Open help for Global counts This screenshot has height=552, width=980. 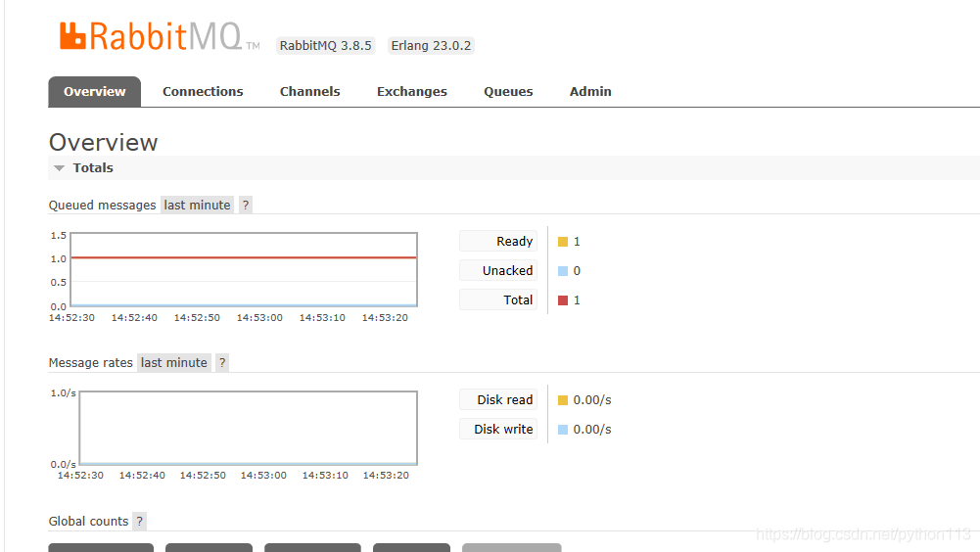pyautogui.click(x=140, y=522)
